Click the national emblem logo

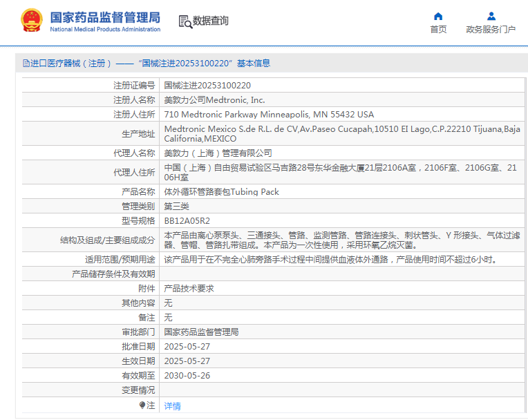point(31,21)
